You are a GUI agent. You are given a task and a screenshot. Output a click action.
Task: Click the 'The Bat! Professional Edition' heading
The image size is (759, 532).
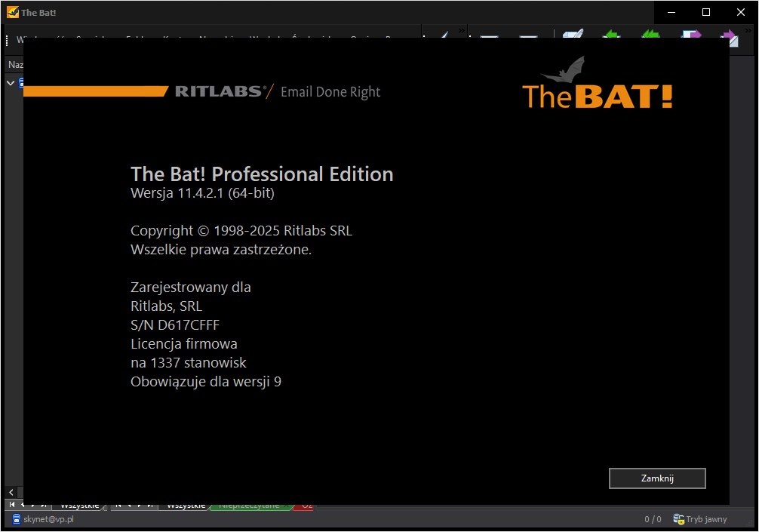click(262, 174)
